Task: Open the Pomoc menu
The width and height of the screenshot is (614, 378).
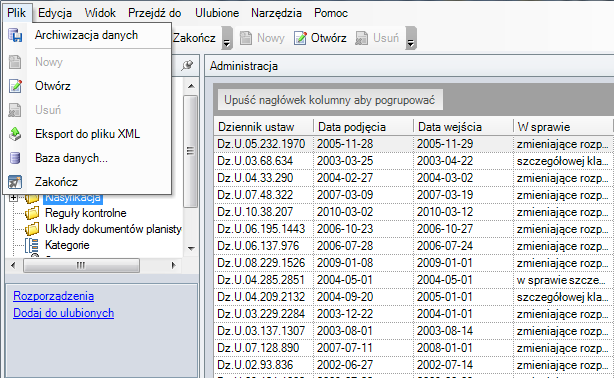Action: point(331,13)
